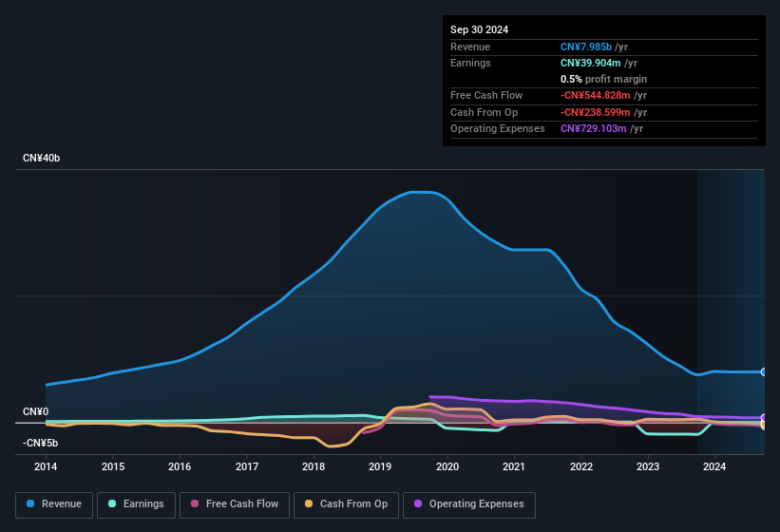This screenshot has width=780, height=532.
Task: Click the Free Cash Flow label in tooltip
Action: 486,95
